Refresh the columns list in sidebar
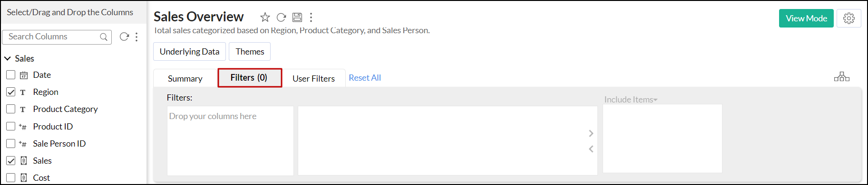This screenshot has width=868, height=185. pos(124,37)
